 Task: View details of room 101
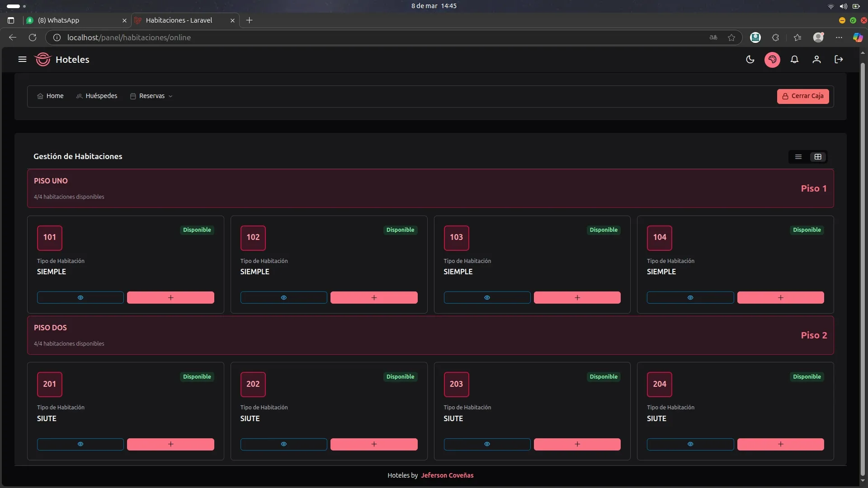pos(80,298)
